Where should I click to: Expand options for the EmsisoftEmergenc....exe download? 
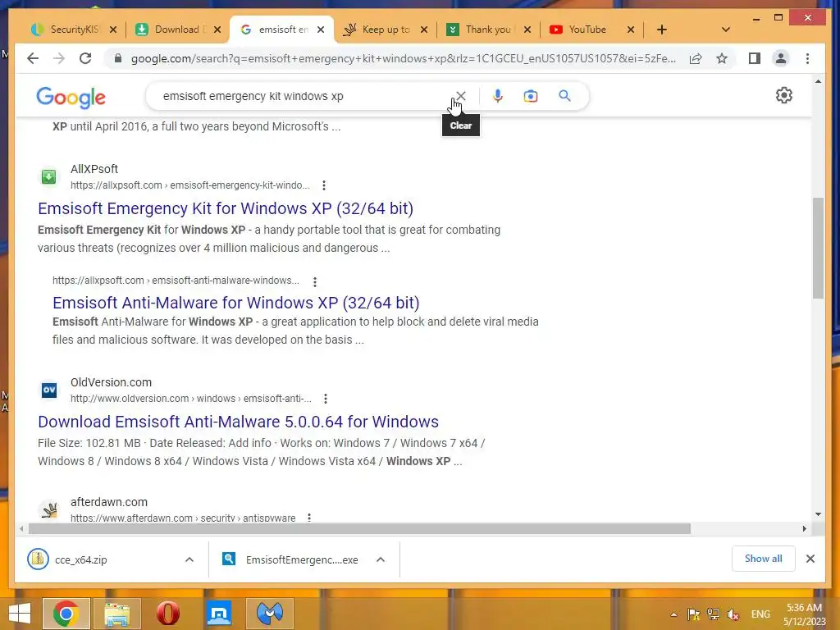pyautogui.click(x=381, y=559)
